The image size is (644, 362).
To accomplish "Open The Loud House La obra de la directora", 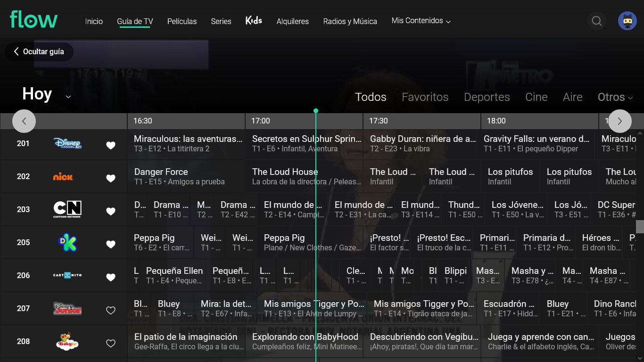I will click(x=304, y=177).
